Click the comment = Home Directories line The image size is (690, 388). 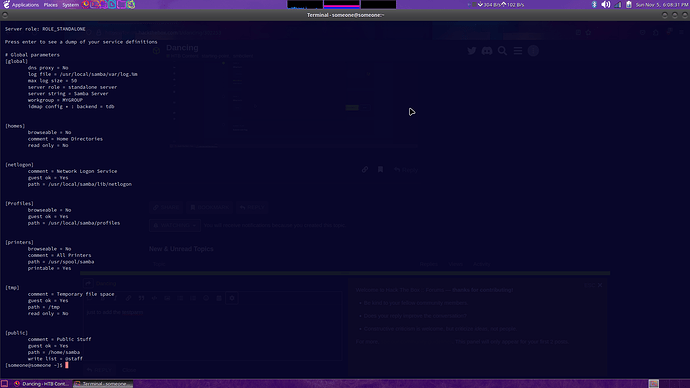[x=65, y=139]
